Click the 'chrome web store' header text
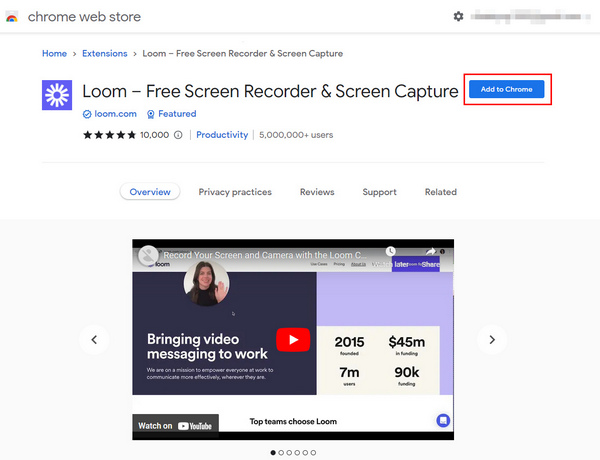 (84, 17)
